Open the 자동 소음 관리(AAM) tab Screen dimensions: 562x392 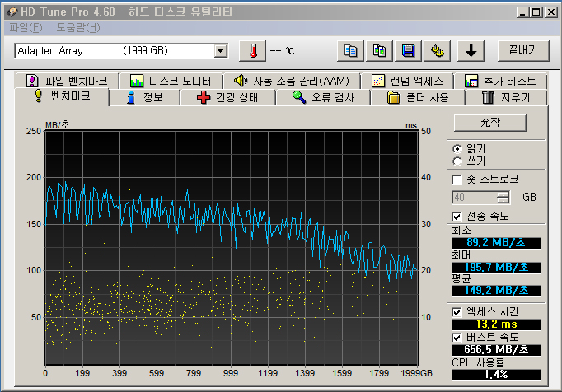[x=292, y=81]
